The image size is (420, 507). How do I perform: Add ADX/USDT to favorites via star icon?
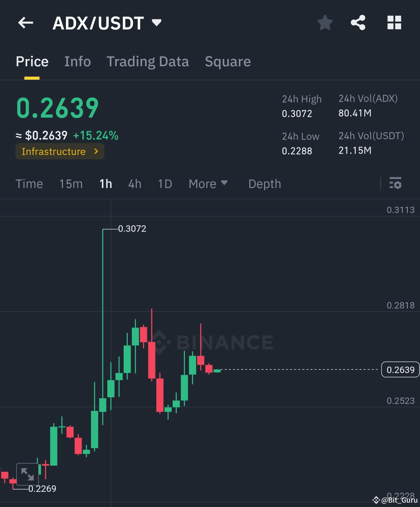point(325,23)
